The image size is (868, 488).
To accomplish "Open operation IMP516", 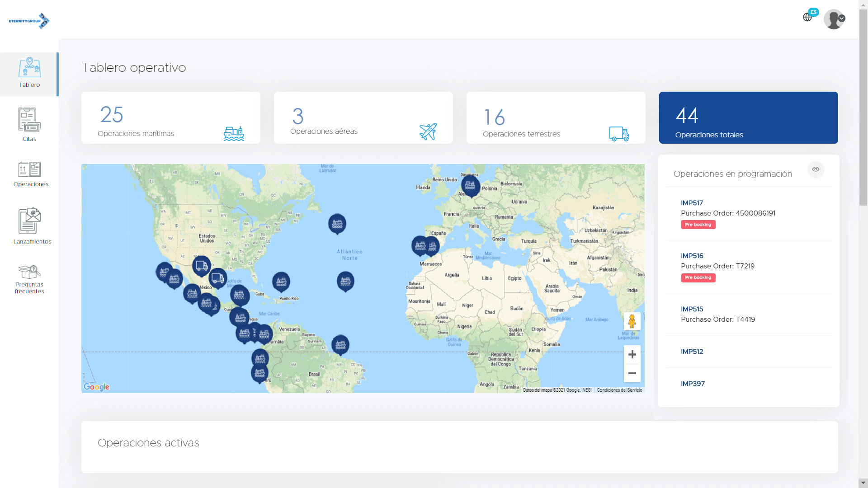I will point(692,256).
